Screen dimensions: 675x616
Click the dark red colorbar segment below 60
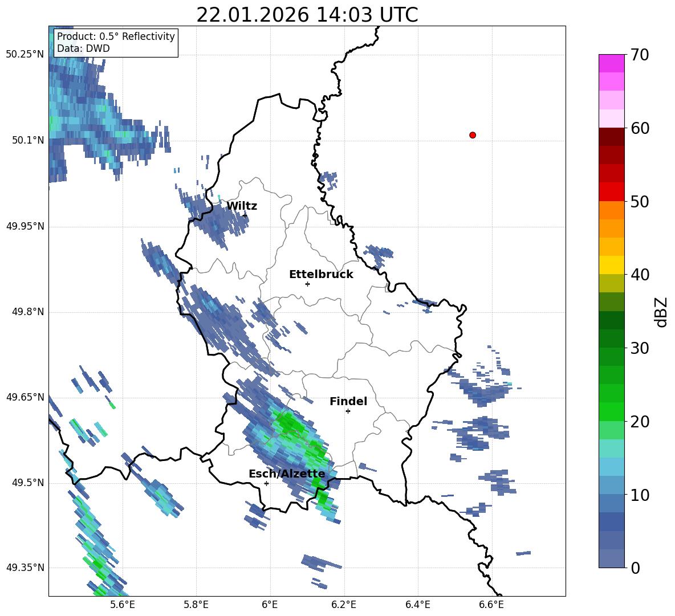point(612,137)
